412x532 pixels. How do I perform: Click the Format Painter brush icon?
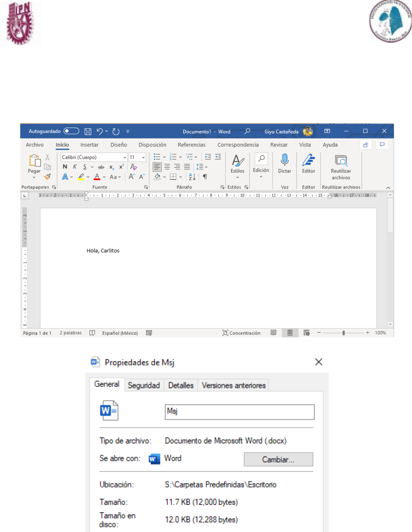[x=48, y=177]
